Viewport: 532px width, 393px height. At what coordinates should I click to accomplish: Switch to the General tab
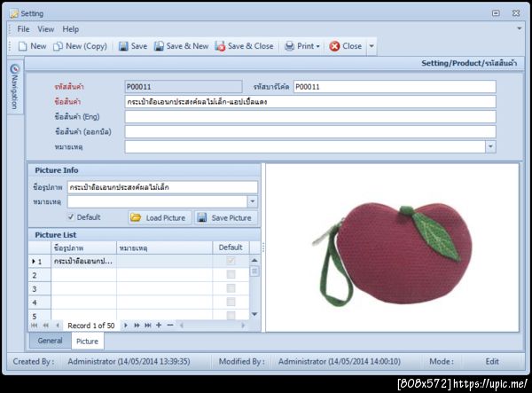[51, 341]
